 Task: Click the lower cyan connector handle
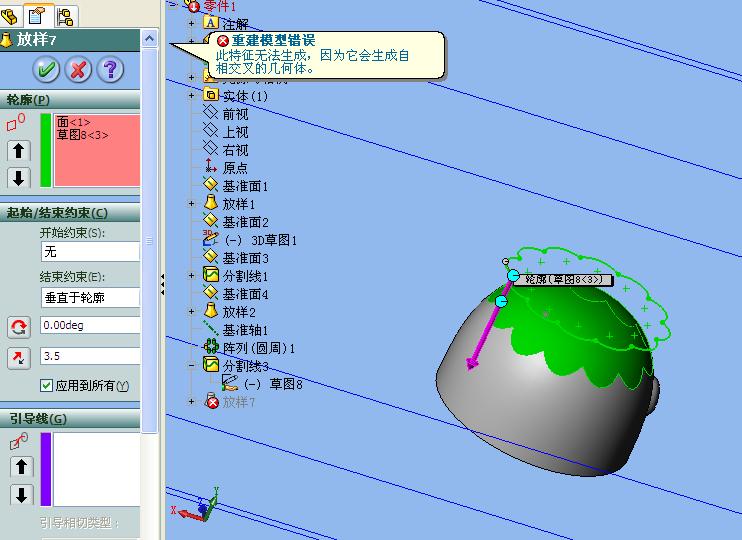point(501,301)
